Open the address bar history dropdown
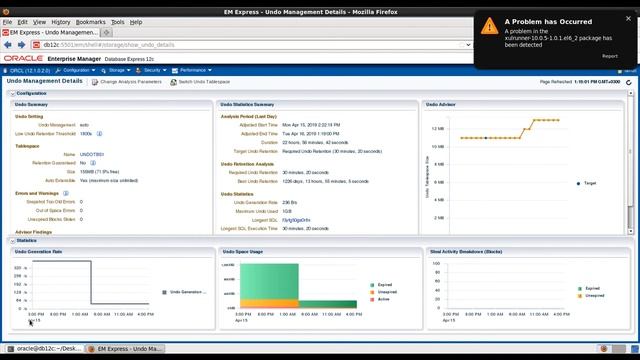 (468, 45)
